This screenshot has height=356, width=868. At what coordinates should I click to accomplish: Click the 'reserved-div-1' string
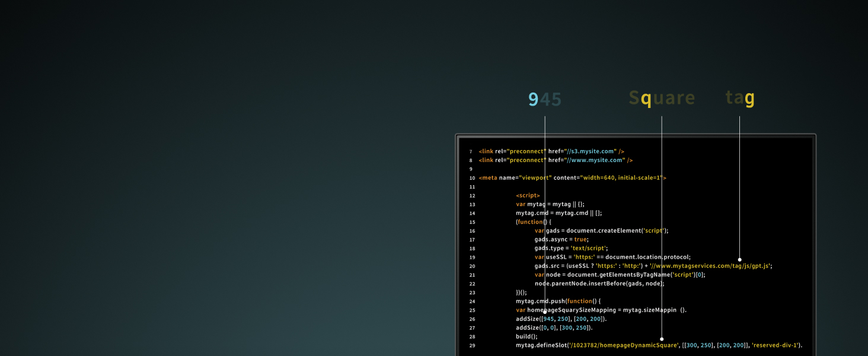776,345
